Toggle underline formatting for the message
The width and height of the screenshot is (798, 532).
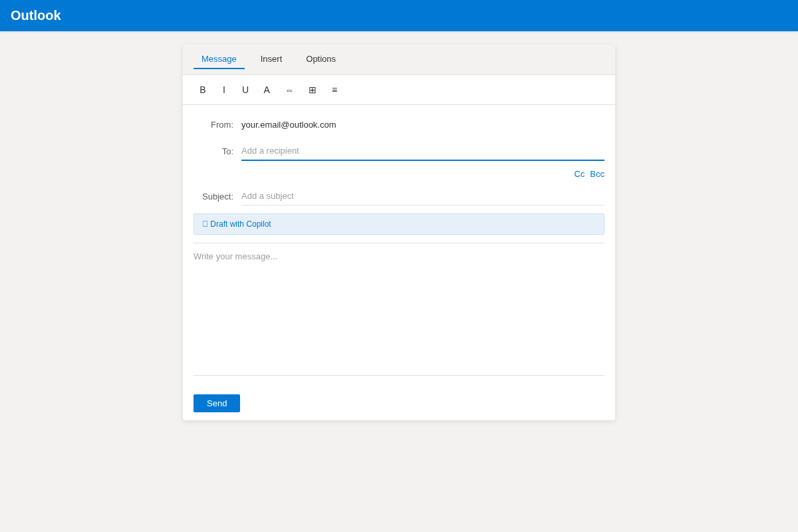click(x=245, y=90)
